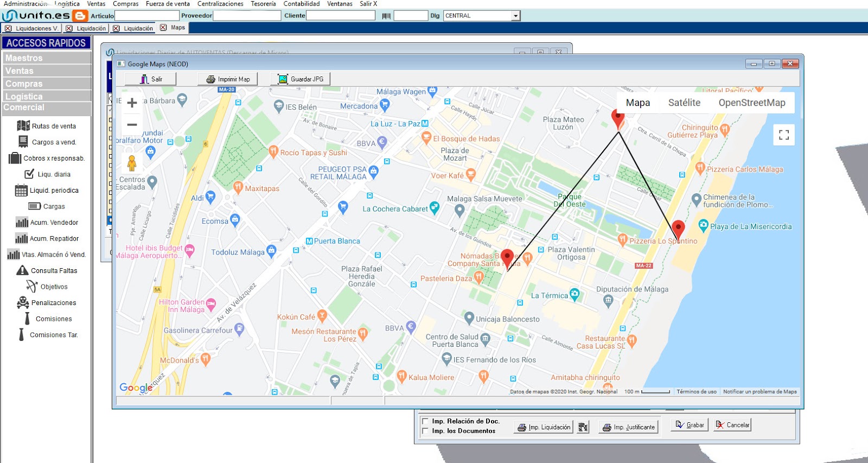This screenshot has width=868, height=463.
Task: Click red marker near Ctra. Carril de la Chupa
Action: (x=618, y=119)
